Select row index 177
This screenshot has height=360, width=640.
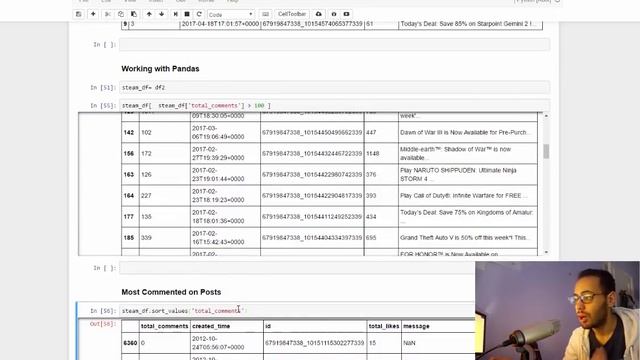tap(129, 216)
